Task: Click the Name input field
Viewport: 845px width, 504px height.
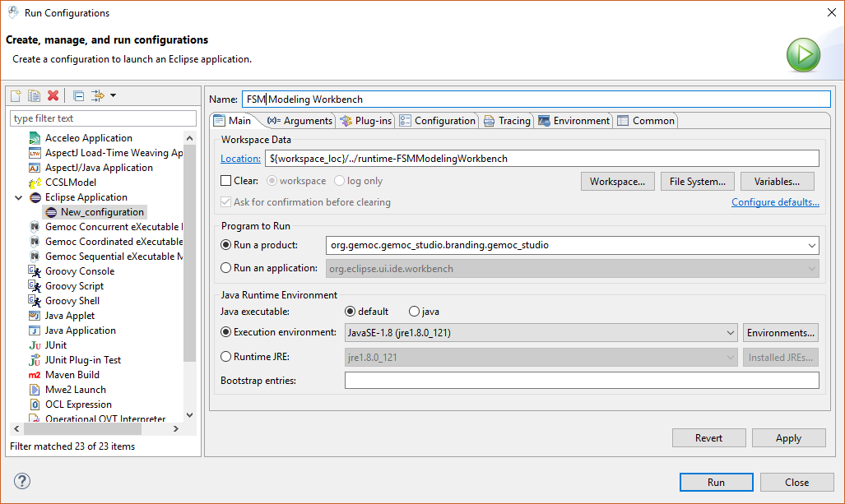Action: click(536, 99)
